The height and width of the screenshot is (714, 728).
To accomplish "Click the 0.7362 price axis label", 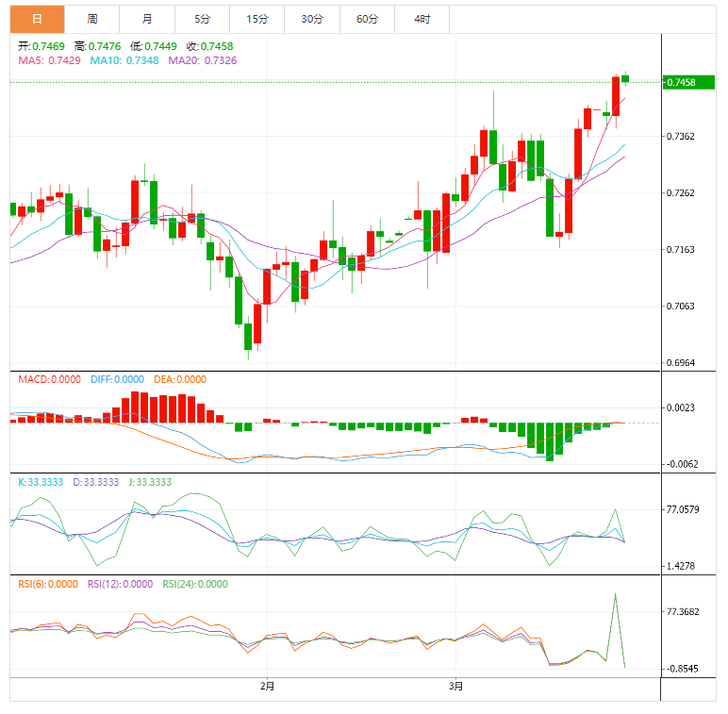I will pyautogui.click(x=681, y=136).
